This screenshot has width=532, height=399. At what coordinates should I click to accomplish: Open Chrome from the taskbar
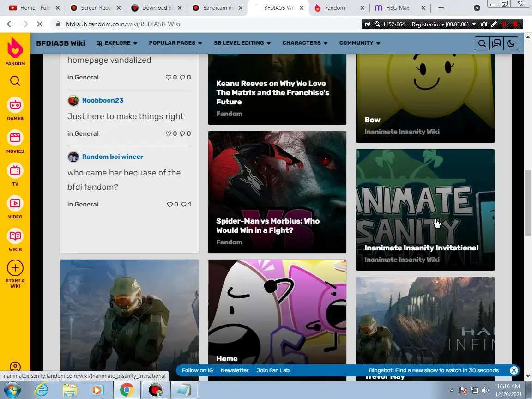(127, 390)
